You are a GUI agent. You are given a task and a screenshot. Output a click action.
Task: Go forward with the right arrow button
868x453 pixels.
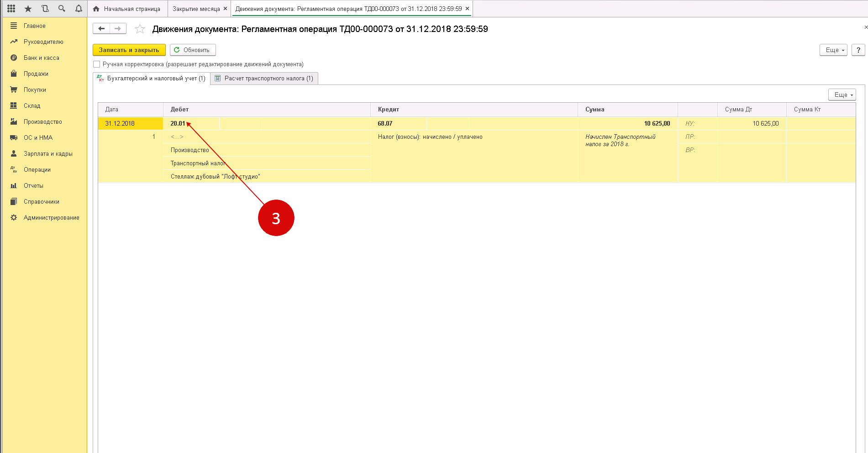coord(118,29)
